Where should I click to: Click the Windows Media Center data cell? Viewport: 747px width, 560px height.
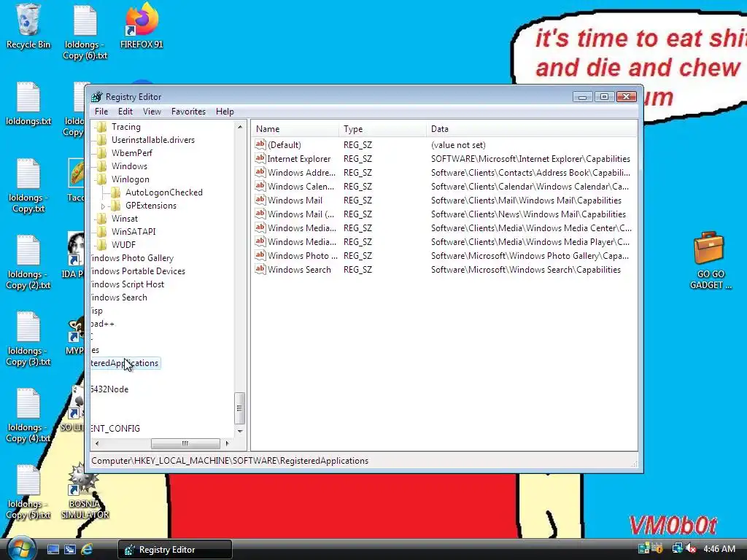click(x=531, y=228)
